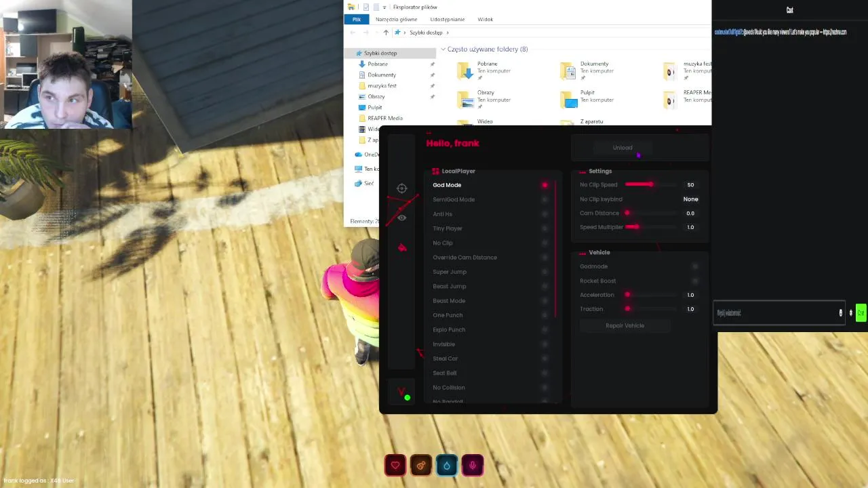Screen dimensions: 868x488
Task: Select Pobrane in the navigation pane
Action: pyautogui.click(x=378, y=64)
